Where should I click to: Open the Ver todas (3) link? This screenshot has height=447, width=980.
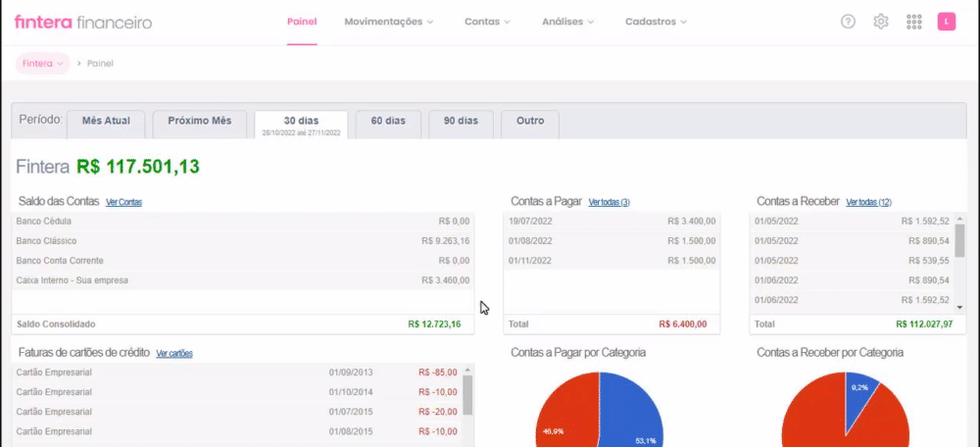(x=610, y=202)
